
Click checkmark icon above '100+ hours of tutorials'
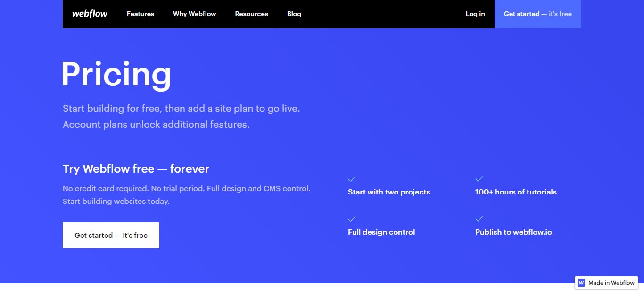tap(479, 179)
